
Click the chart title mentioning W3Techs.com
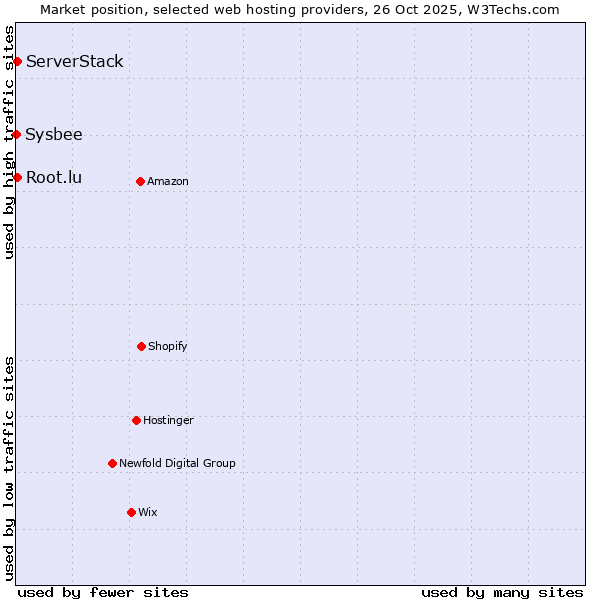[300, 9]
